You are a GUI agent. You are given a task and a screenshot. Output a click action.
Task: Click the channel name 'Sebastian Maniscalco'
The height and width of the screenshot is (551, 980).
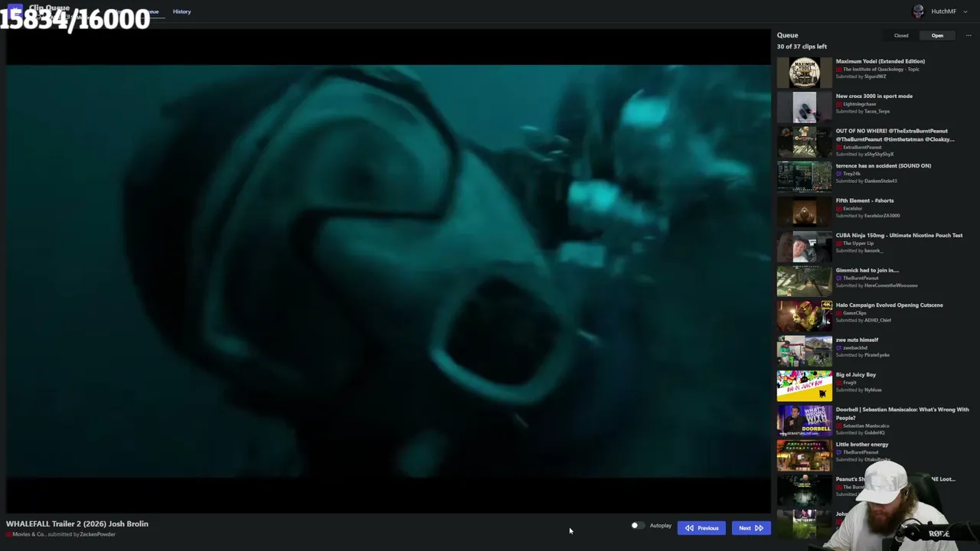[866, 425]
